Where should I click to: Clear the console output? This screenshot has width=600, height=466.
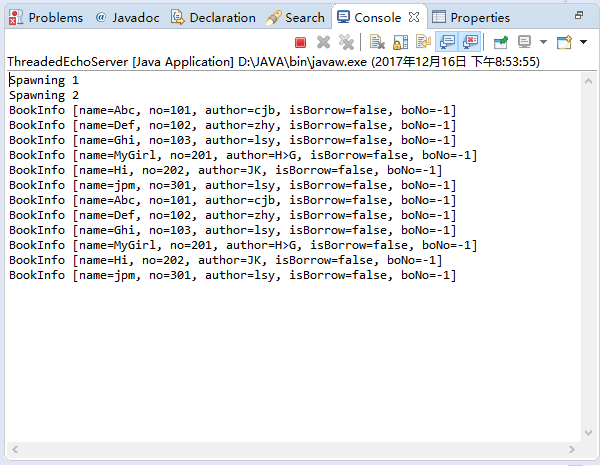click(x=377, y=42)
